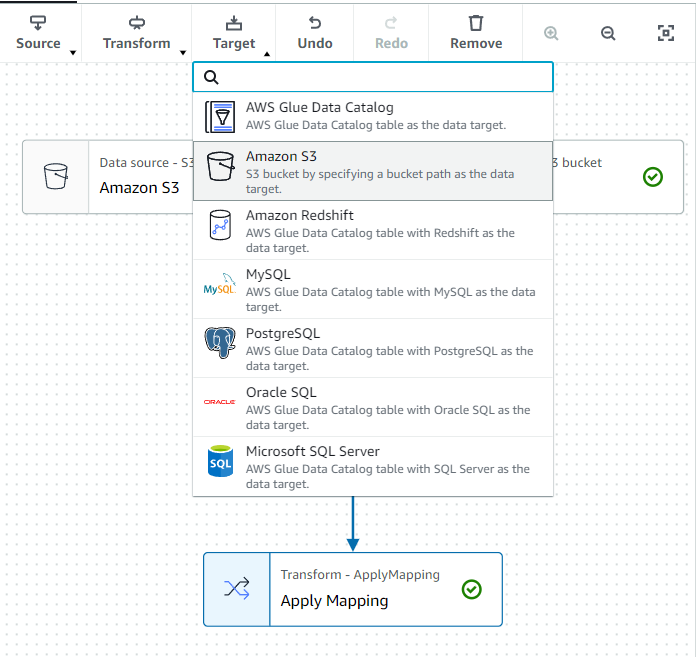Click the Glue Data Catalog funnel icon
Viewport: 696px width, 657px height.
click(x=220, y=117)
